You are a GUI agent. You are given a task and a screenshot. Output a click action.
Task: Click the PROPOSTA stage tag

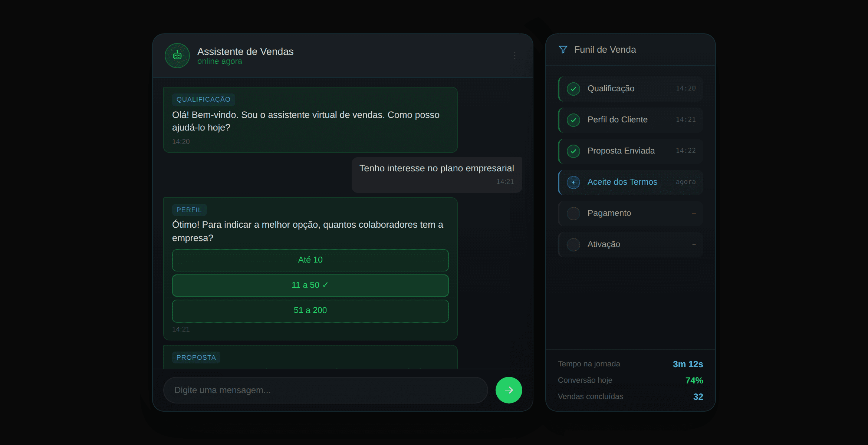pyautogui.click(x=196, y=357)
